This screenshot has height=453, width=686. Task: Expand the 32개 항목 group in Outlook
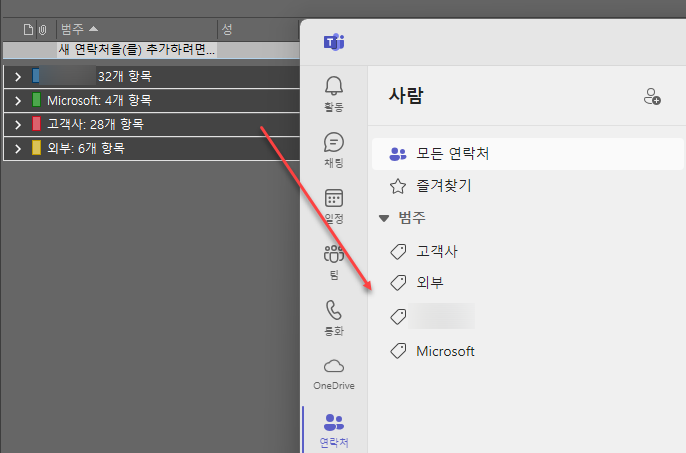18,77
